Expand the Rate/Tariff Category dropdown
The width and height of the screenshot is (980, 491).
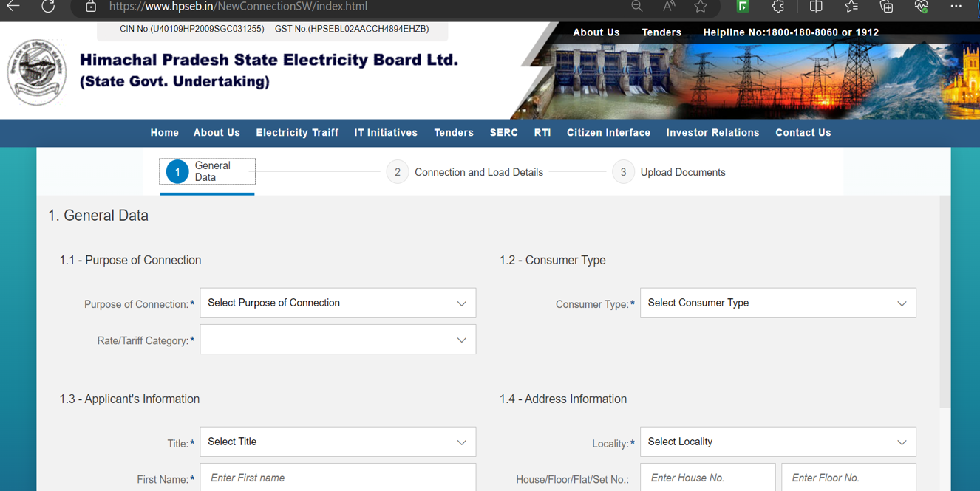pos(338,340)
